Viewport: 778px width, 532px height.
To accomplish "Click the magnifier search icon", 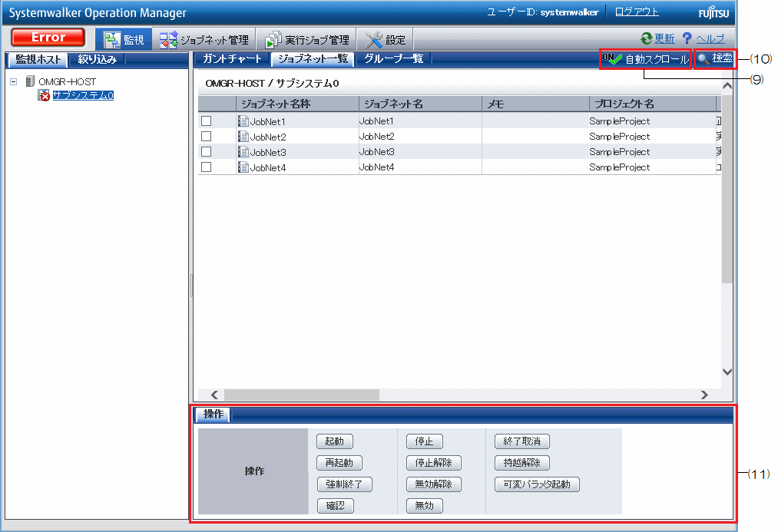I will 703,59.
